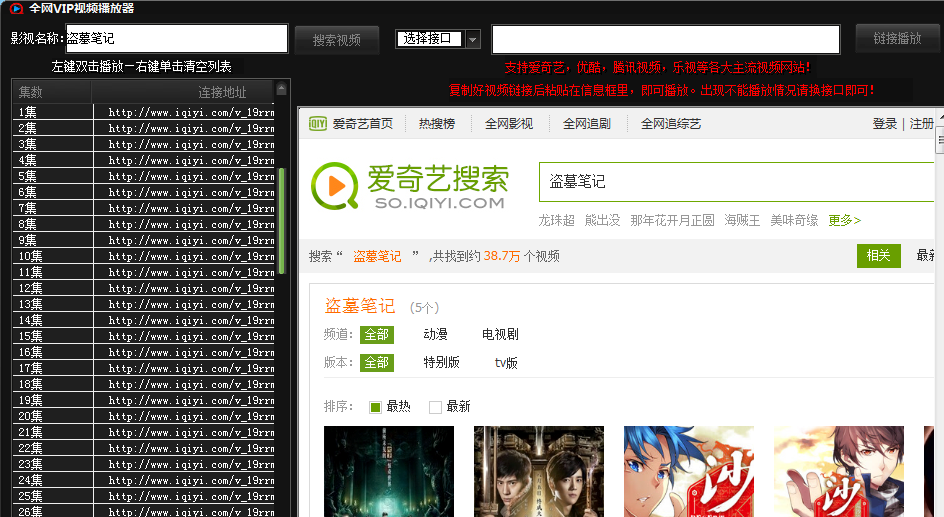
Task: Select the 25集 row in the list
Action: (x=144, y=496)
